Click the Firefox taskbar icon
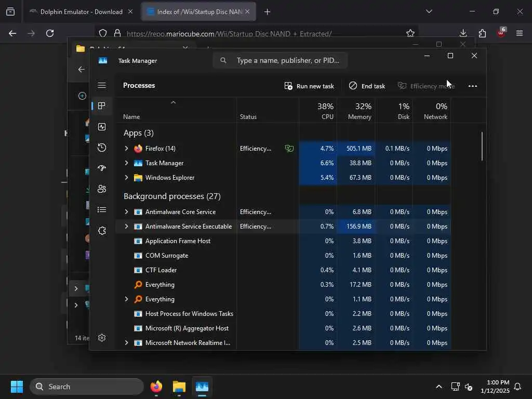 tap(156, 387)
